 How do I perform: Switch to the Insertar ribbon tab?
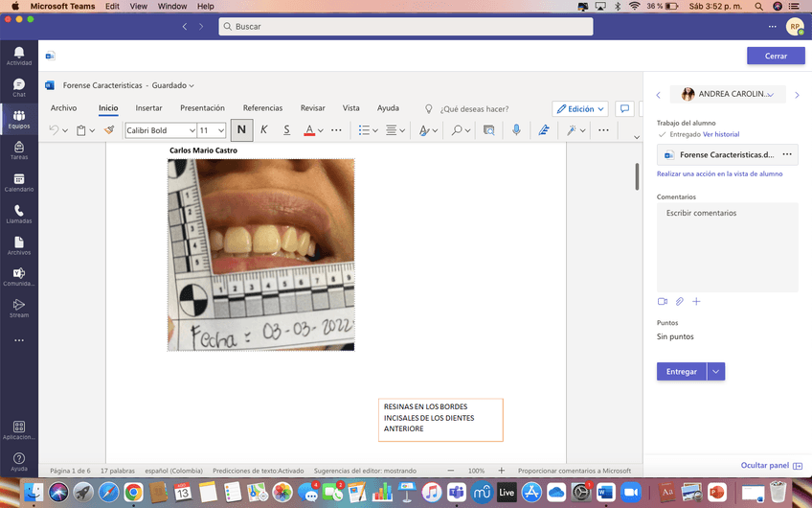pos(148,108)
